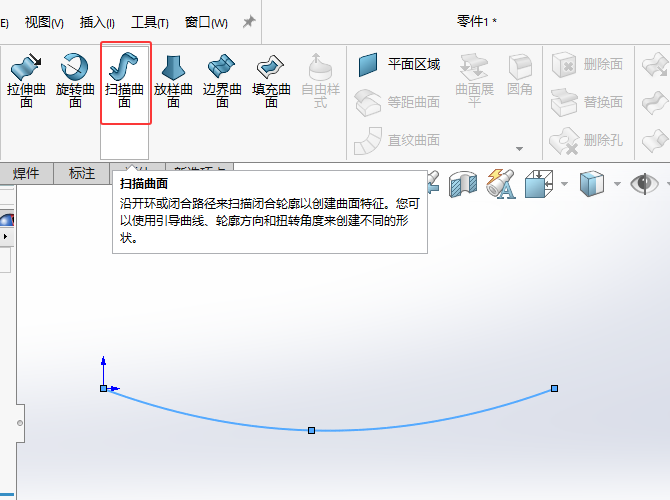Click the display style cube icon
Viewport: 670px width, 500px height.
(592, 184)
